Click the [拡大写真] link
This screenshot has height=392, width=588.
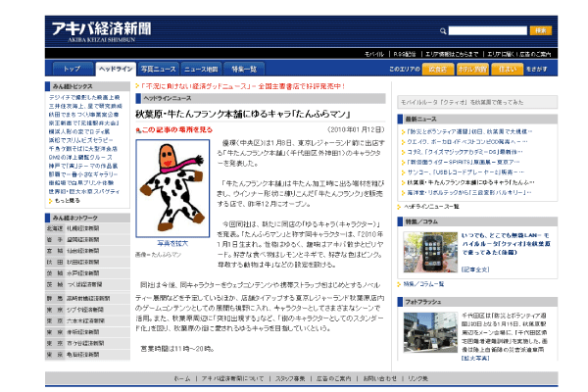pos(475,359)
